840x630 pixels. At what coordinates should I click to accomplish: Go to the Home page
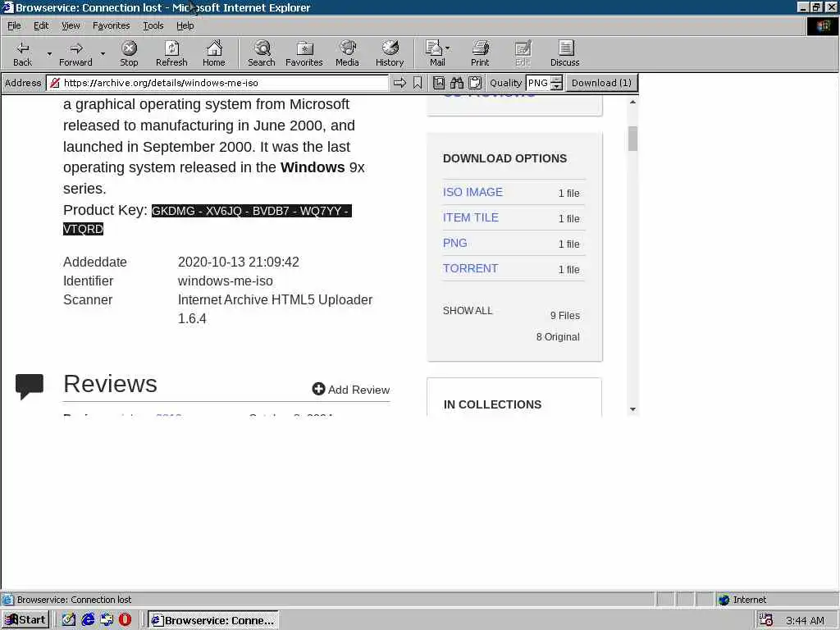(x=214, y=53)
